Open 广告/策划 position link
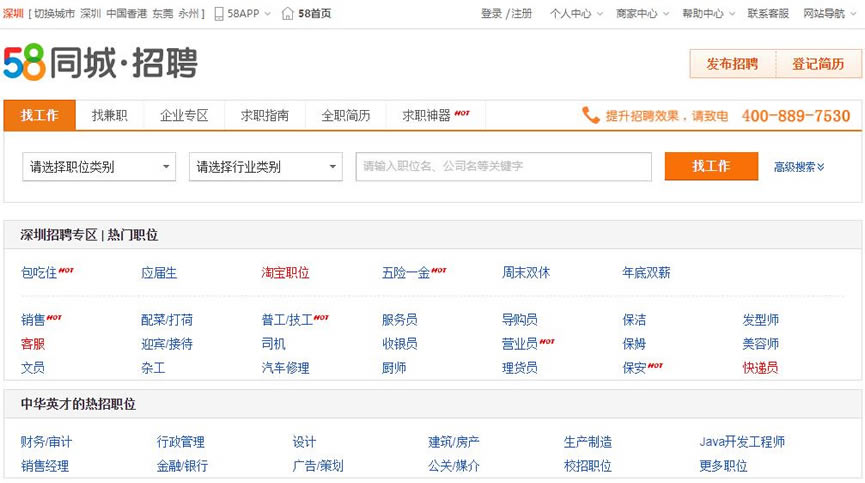 (318, 466)
